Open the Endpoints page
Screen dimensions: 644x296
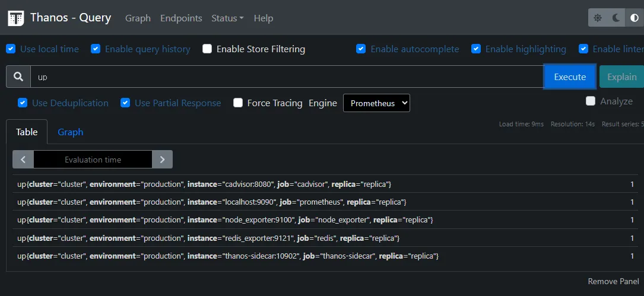(x=181, y=18)
